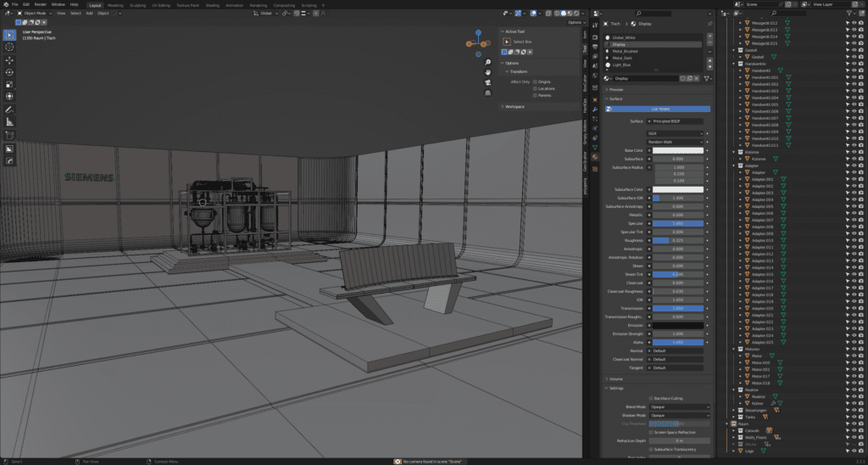The image size is (868, 465).
Task: Open the Blend Mode dropdown
Action: click(679, 406)
